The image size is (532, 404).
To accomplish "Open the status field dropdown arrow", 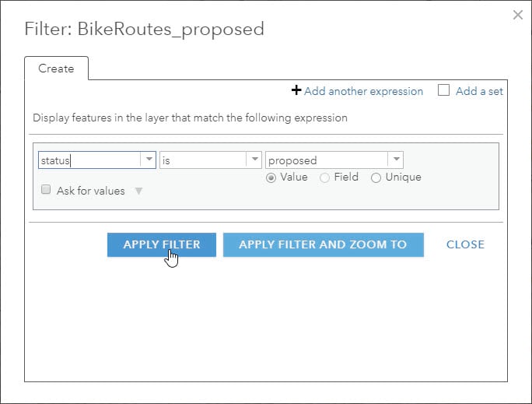I will [x=149, y=160].
